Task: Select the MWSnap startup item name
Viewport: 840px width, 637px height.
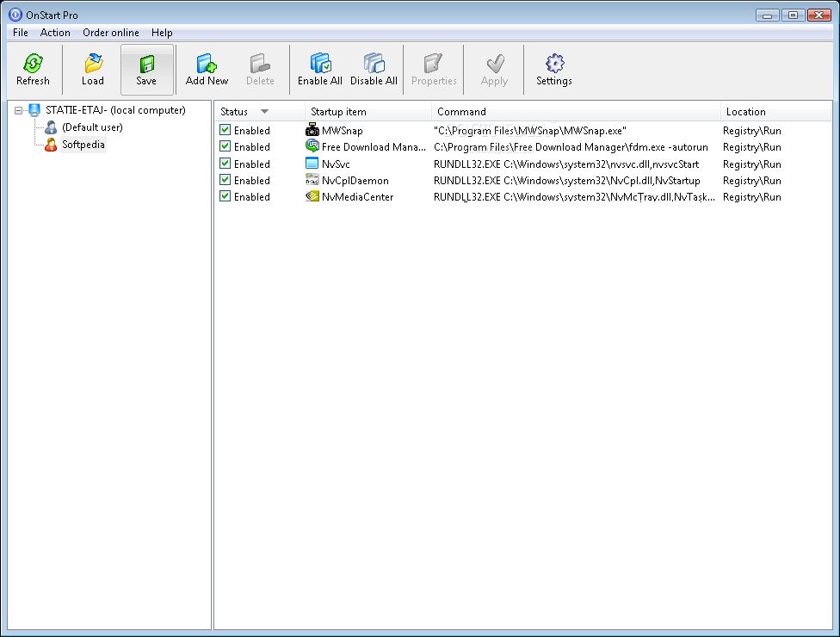Action: pos(343,131)
